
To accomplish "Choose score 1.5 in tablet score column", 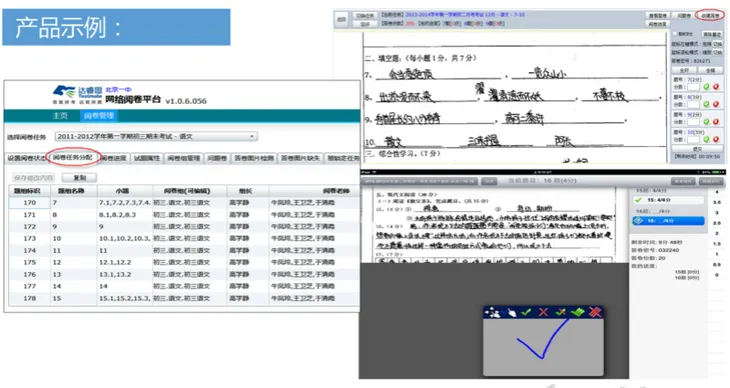I will 717,244.
